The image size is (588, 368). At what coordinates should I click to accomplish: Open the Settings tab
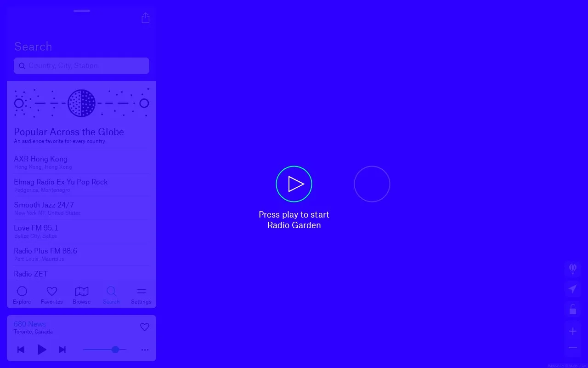tap(141, 295)
